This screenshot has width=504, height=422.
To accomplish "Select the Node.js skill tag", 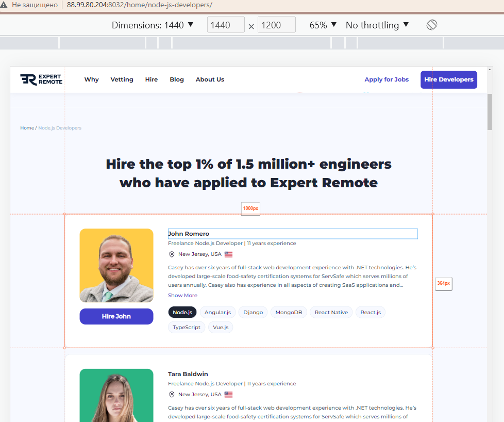I will pos(182,312).
